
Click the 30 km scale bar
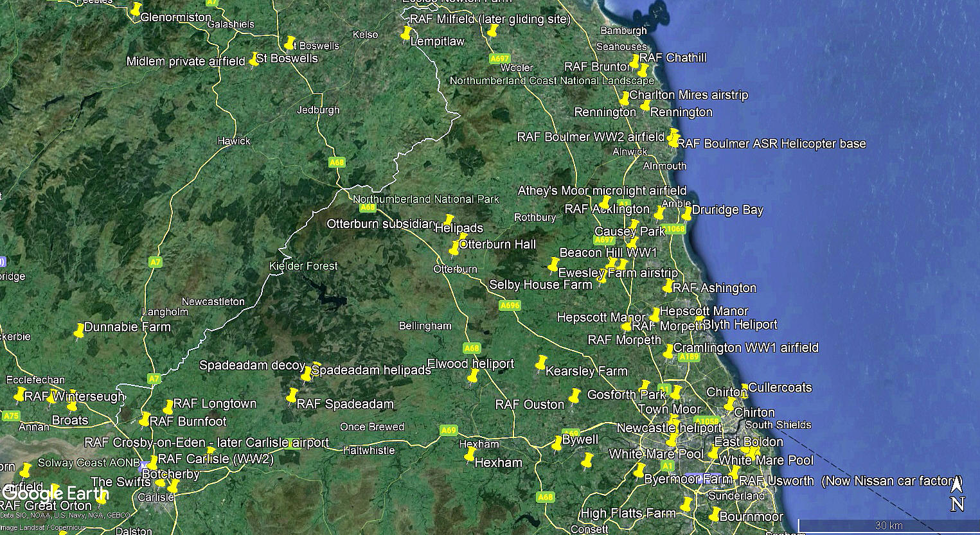889,525
